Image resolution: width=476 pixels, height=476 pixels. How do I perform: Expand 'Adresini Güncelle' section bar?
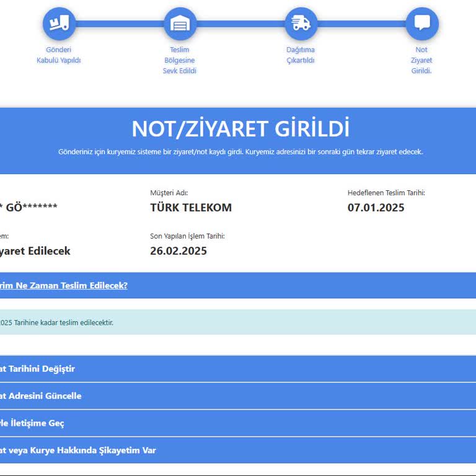point(238,396)
